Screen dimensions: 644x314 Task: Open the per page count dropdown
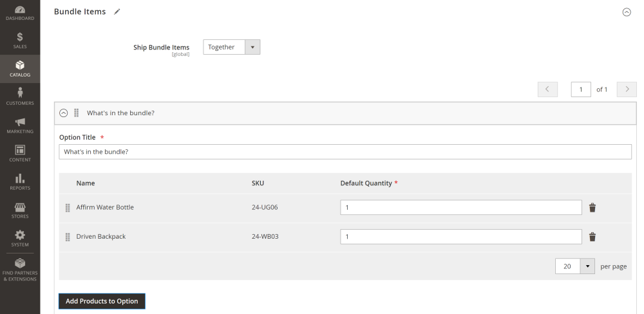coord(574,266)
